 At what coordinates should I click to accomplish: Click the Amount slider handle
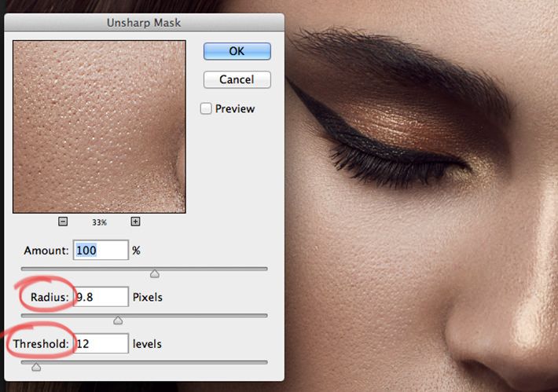click(x=155, y=273)
